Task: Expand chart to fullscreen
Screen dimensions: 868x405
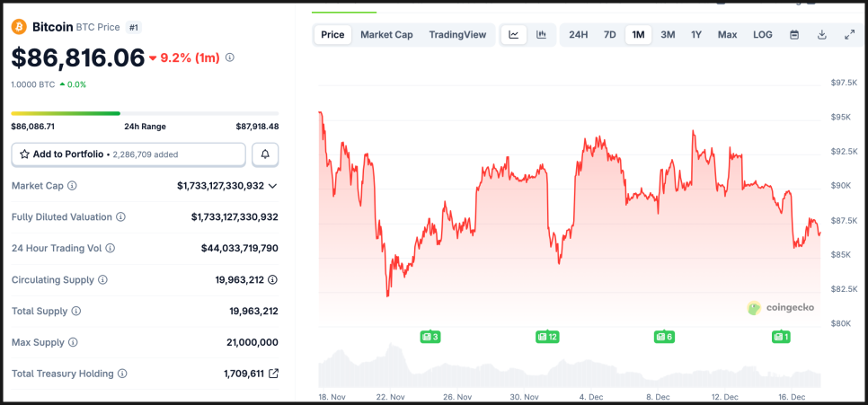Action: point(849,35)
